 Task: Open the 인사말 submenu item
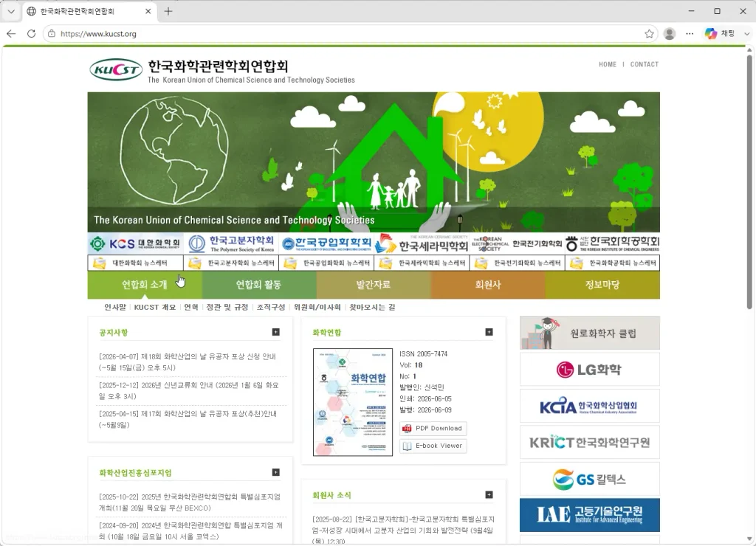click(x=115, y=307)
